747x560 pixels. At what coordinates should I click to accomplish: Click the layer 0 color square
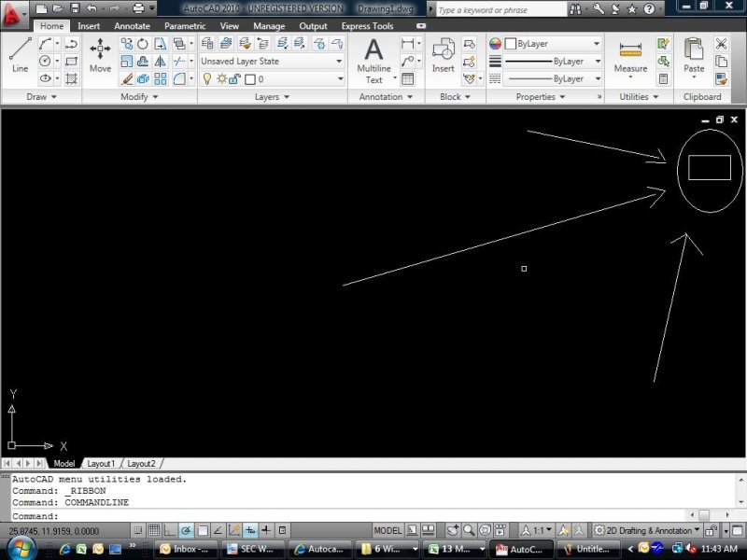[x=250, y=79]
